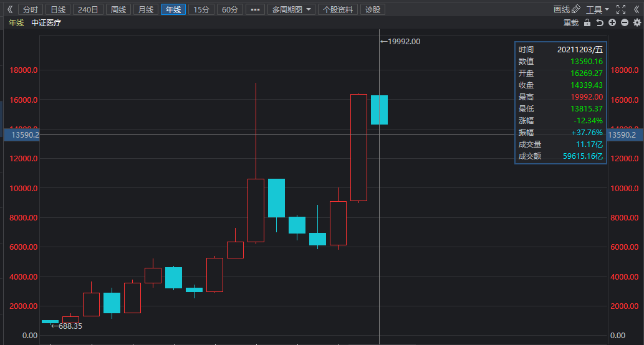The width and height of the screenshot is (644, 345).
Task: Open the 诊股 stock diagnosis button
Action: pos(373,9)
